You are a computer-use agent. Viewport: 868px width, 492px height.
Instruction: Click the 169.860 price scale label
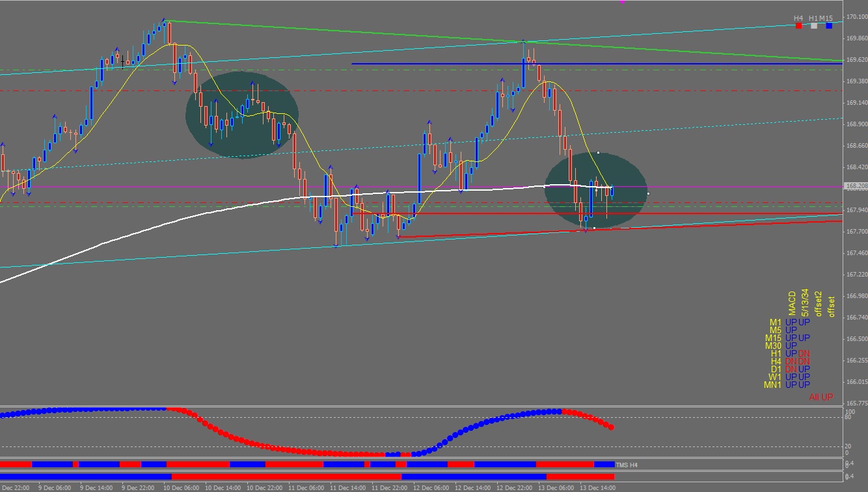[857, 38]
